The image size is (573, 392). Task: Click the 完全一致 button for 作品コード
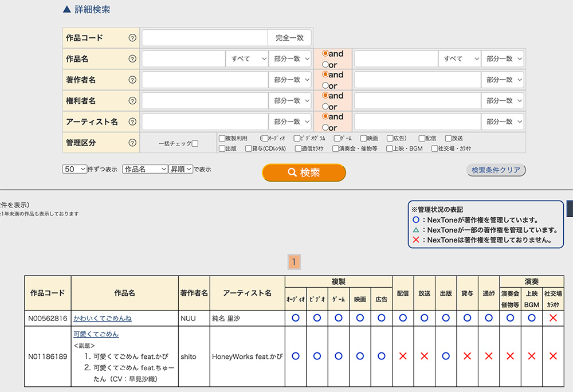click(289, 38)
